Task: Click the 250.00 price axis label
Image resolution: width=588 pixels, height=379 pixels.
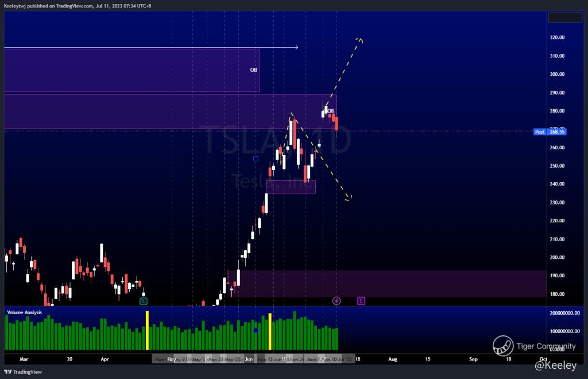Action: (x=557, y=166)
